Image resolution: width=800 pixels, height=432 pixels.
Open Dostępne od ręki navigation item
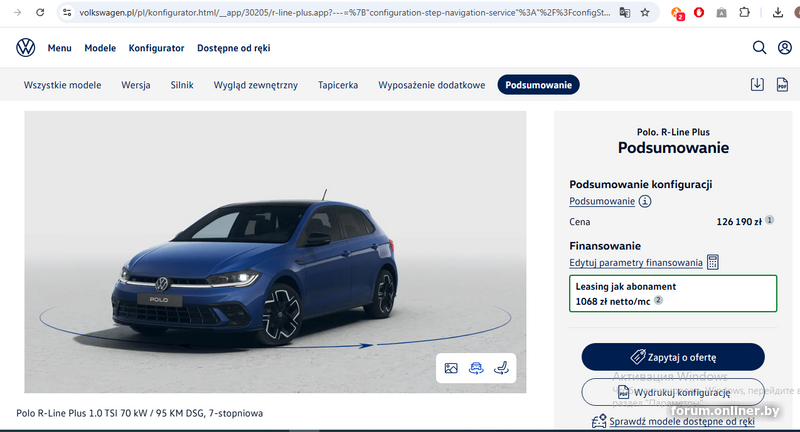[x=234, y=48]
